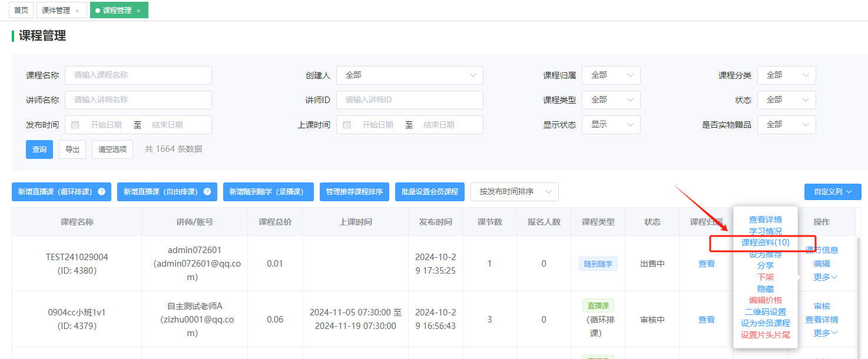Image resolution: width=868 pixels, height=359 pixels.
Task: Click calendar icon in 发布时间 field
Action: [75, 125]
